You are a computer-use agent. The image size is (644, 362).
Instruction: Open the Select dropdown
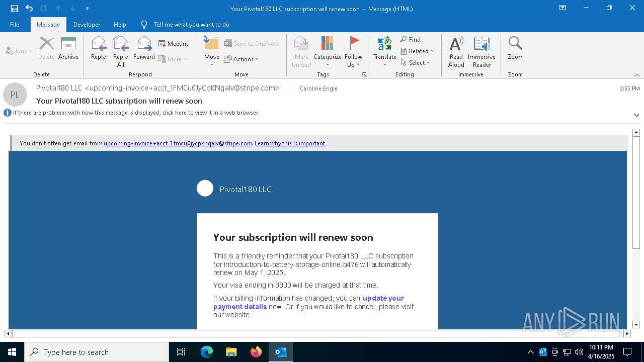pyautogui.click(x=416, y=62)
